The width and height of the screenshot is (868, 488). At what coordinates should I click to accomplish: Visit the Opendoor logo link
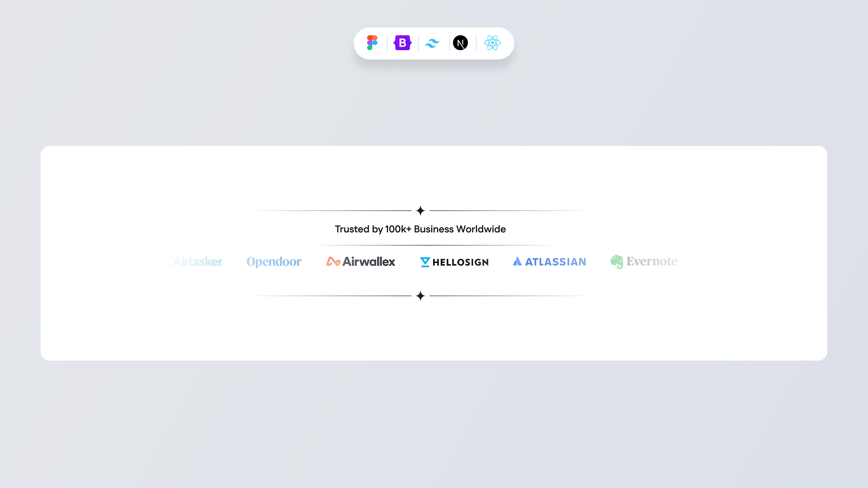pyautogui.click(x=274, y=262)
